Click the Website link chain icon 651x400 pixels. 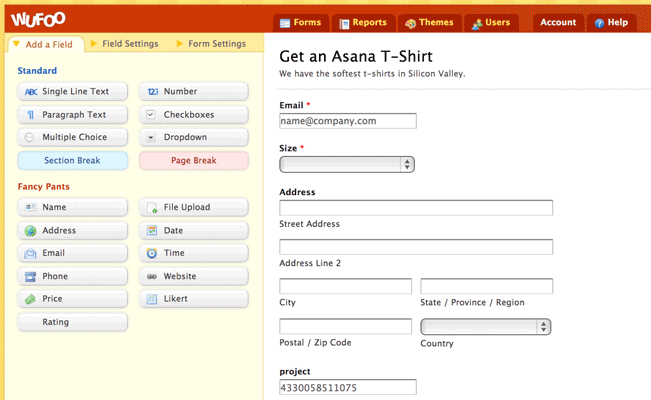click(152, 276)
